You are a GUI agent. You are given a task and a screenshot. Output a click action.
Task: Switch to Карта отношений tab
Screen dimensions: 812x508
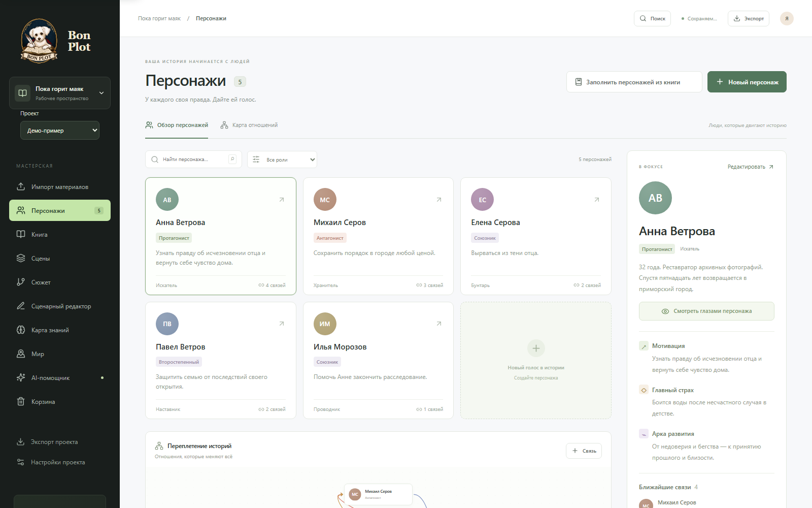point(249,125)
